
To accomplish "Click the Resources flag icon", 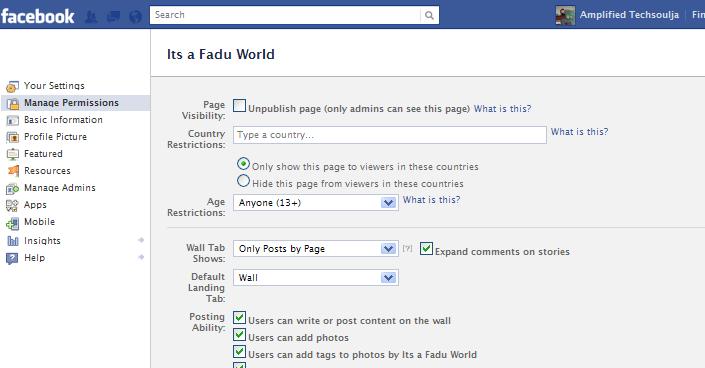I will tap(13, 171).
